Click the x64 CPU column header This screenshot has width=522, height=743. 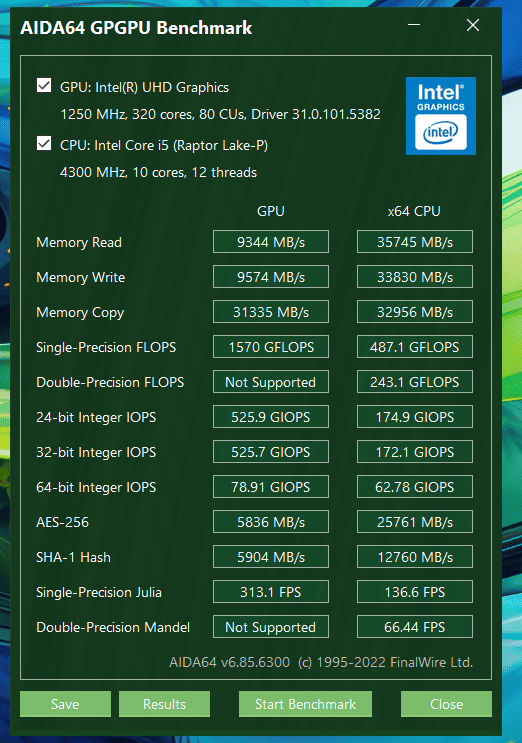pyautogui.click(x=414, y=211)
